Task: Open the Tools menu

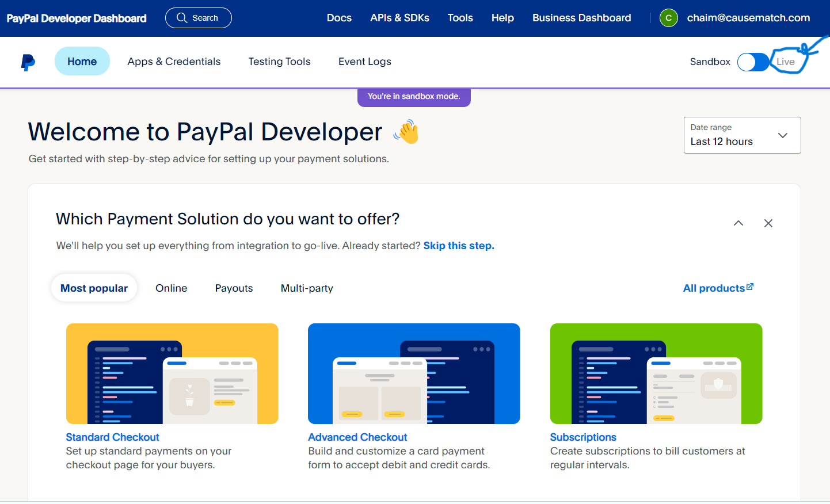Action: 460,18
